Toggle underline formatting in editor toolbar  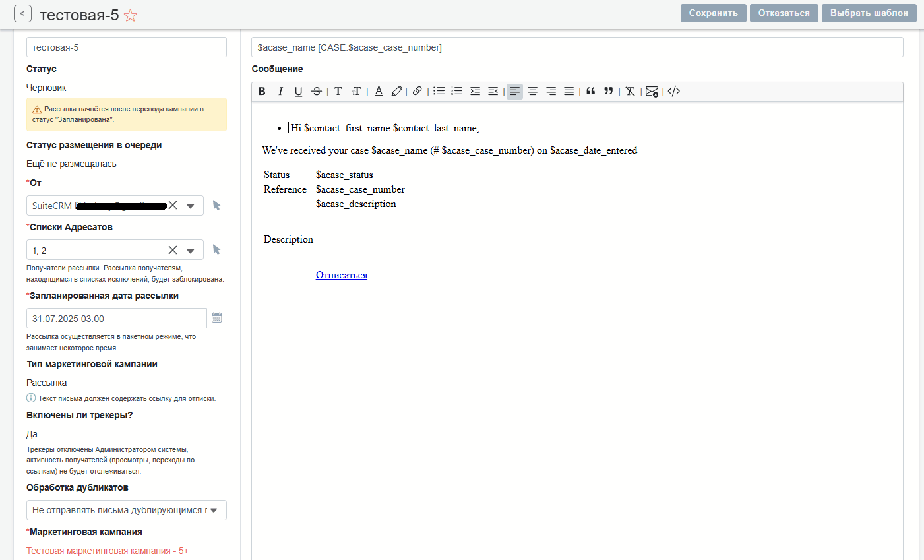298,92
